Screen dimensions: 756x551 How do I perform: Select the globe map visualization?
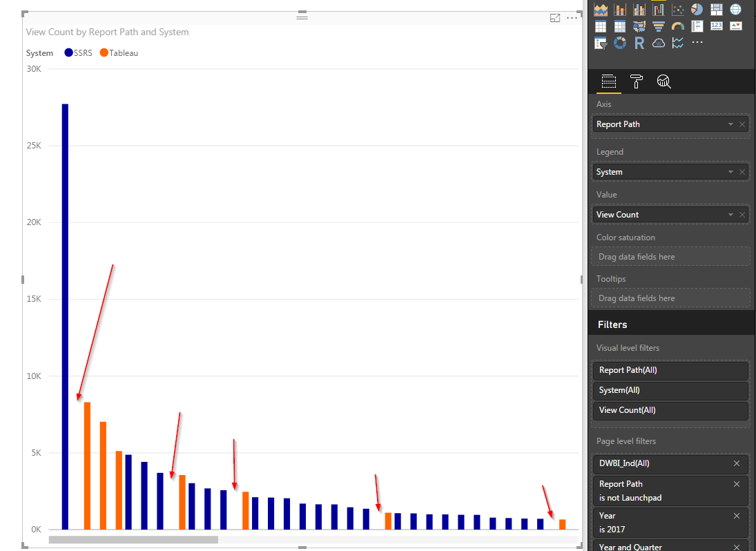click(736, 9)
